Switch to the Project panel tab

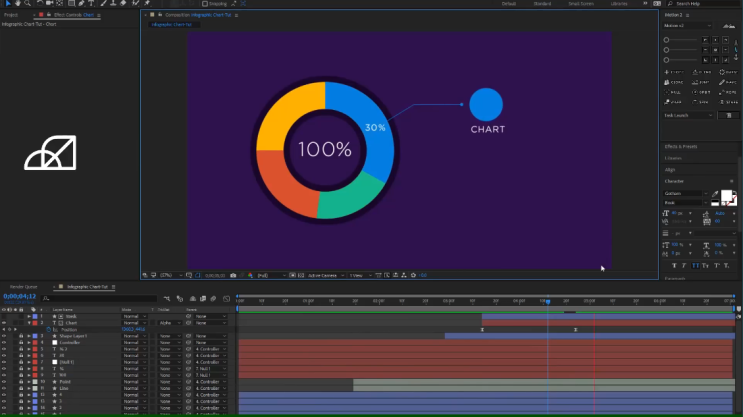(11, 15)
